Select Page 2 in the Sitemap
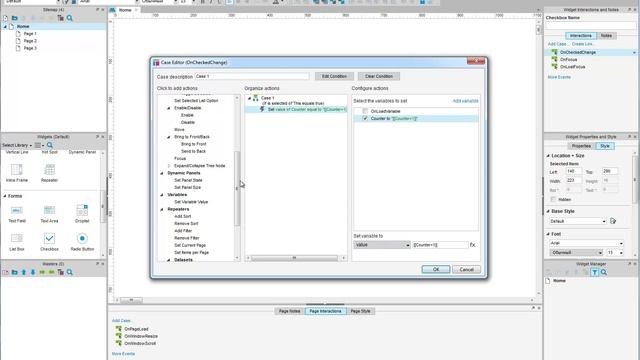640x360 pixels. [30, 41]
